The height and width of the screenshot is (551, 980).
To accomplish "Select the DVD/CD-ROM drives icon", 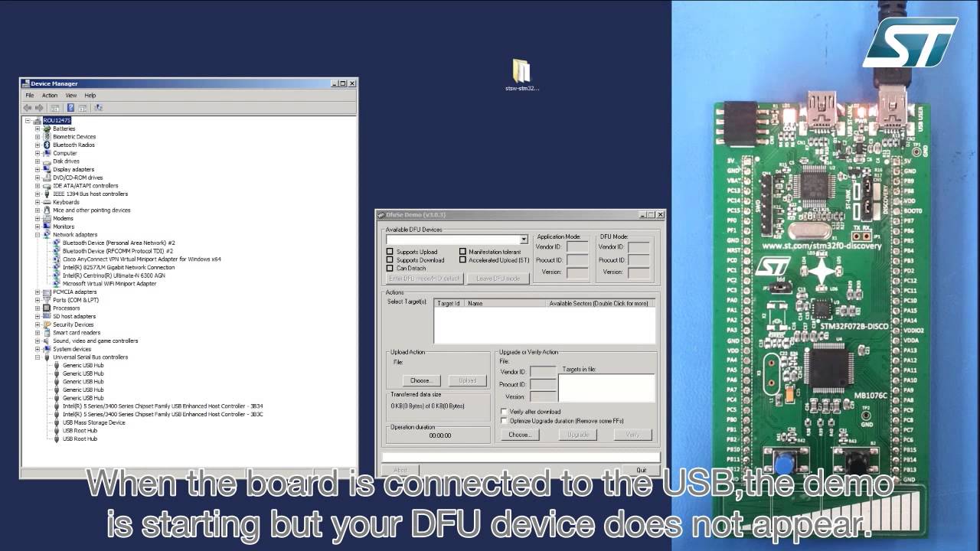I will [47, 178].
